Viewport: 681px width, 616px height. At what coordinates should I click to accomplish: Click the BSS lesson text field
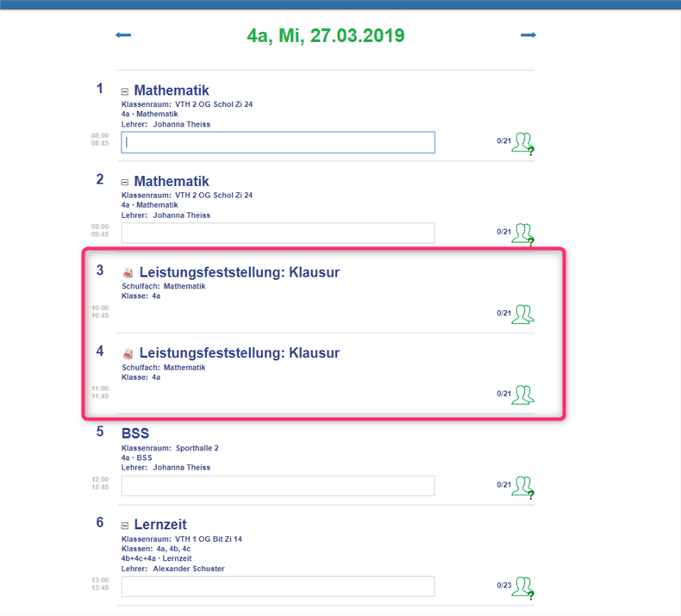click(x=278, y=486)
